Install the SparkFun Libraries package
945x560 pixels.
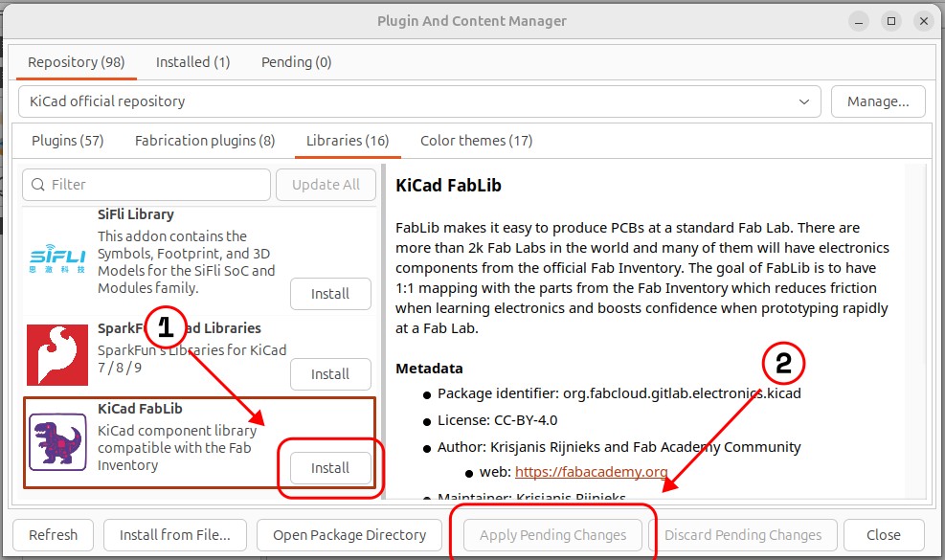pos(329,373)
